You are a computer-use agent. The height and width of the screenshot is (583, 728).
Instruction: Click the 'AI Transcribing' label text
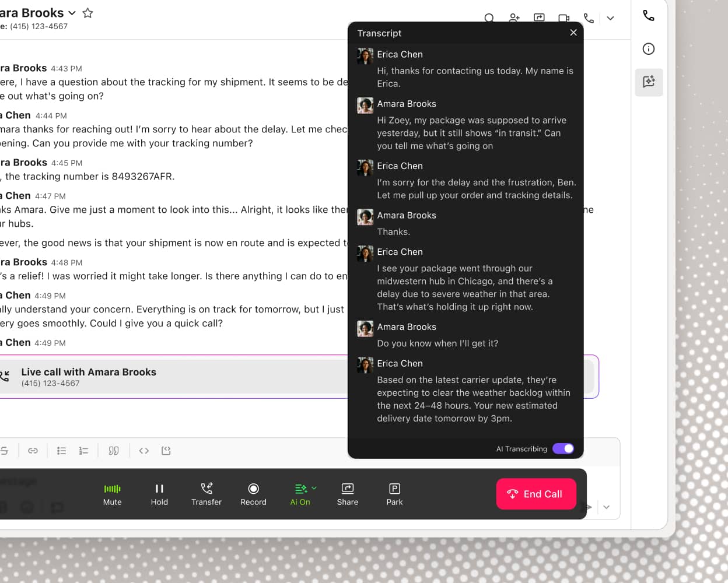[521, 449]
